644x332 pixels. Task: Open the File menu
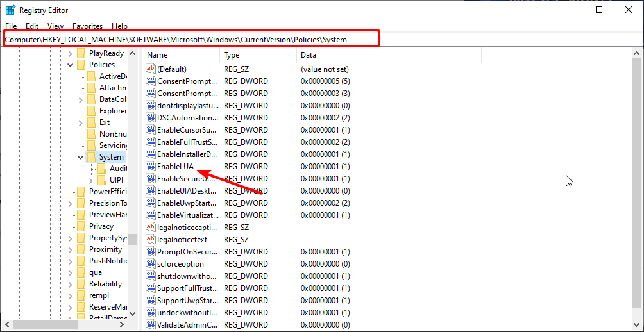[11, 26]
